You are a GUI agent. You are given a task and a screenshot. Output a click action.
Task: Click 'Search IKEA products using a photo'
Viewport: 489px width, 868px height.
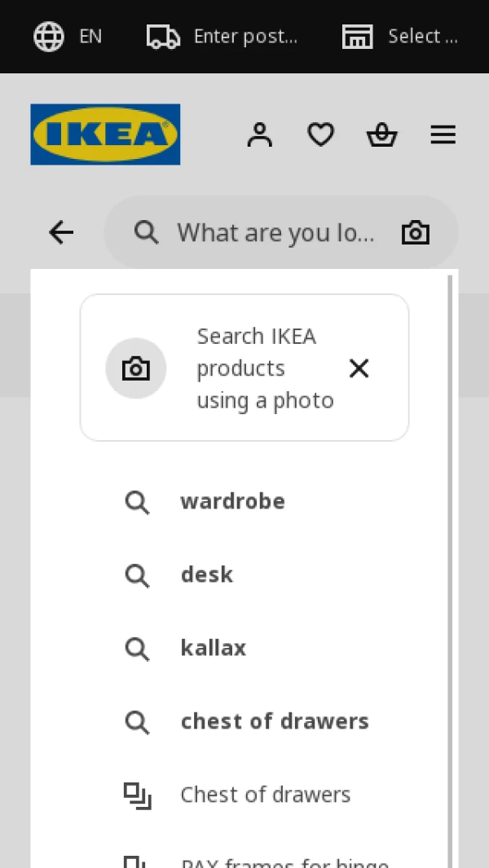265,368
